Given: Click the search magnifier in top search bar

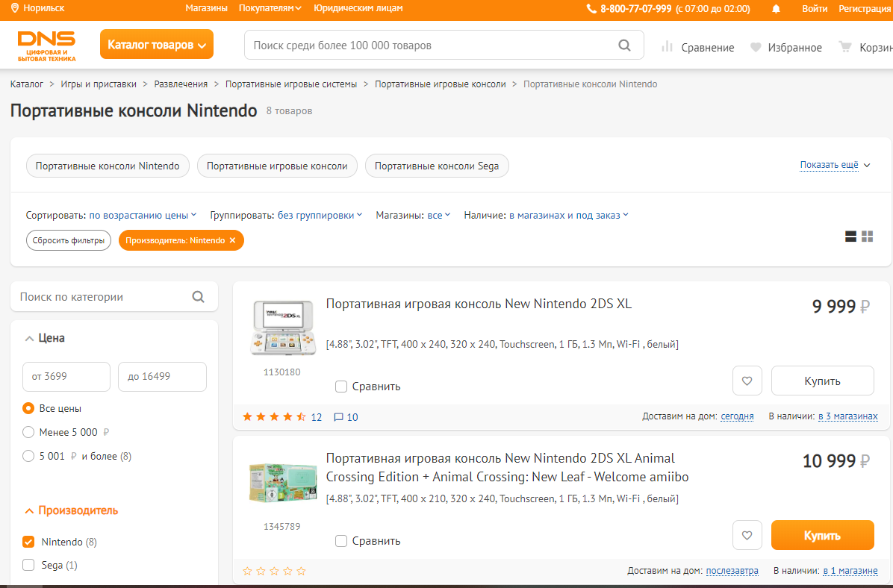Looking at the screenshot, I should pyautogui.click(x=624, y=45).
